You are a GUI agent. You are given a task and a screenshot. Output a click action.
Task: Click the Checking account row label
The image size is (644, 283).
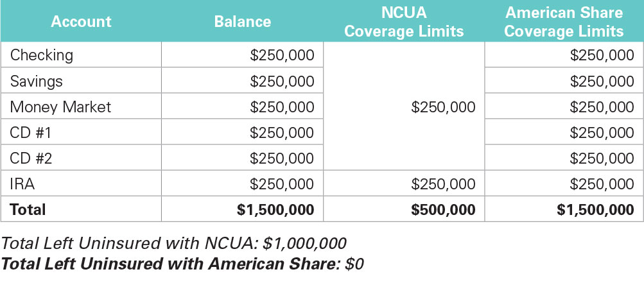point(42,55)
